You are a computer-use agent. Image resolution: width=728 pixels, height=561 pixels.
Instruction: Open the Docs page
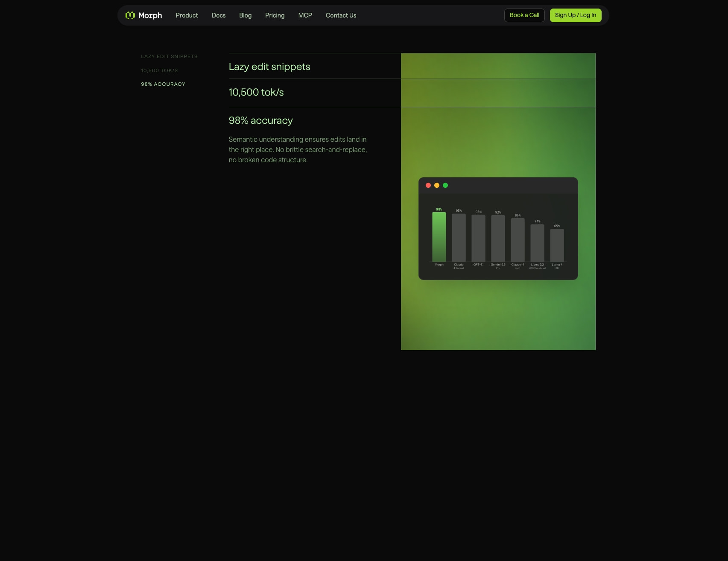coord(219,15)
